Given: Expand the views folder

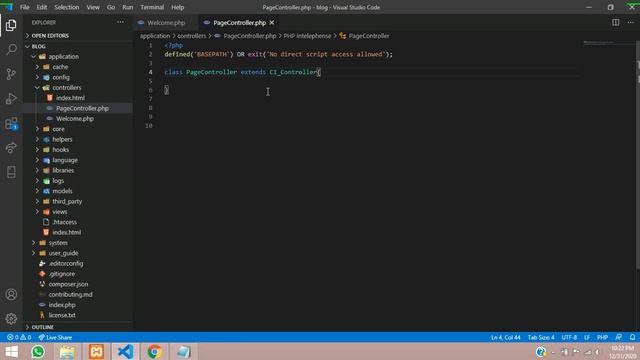Looking at the screenshot, I should 60,212.
